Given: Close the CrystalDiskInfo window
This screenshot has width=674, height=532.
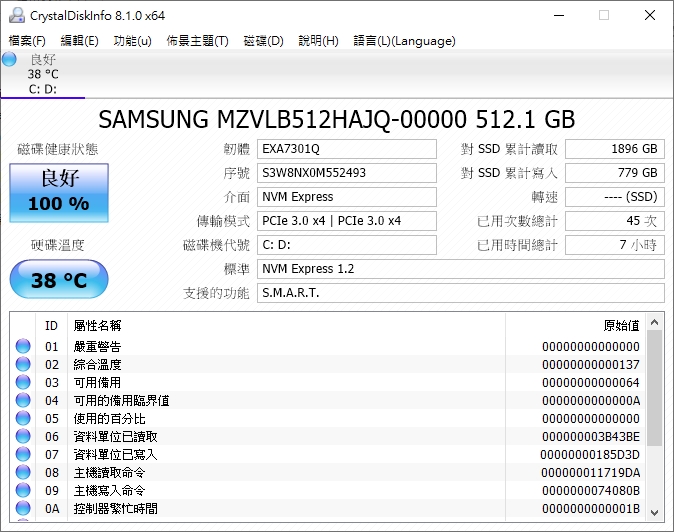Looking at the screenshot, I should tap(650, 15).
